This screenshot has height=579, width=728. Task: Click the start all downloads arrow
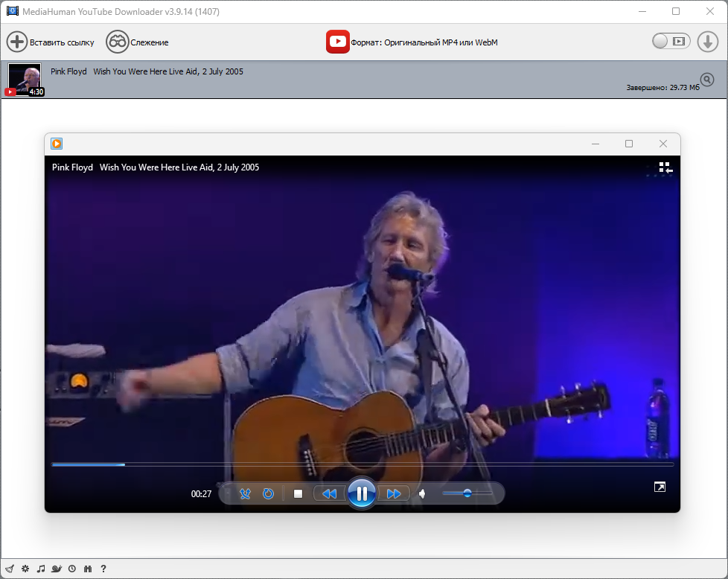point(708,42)
